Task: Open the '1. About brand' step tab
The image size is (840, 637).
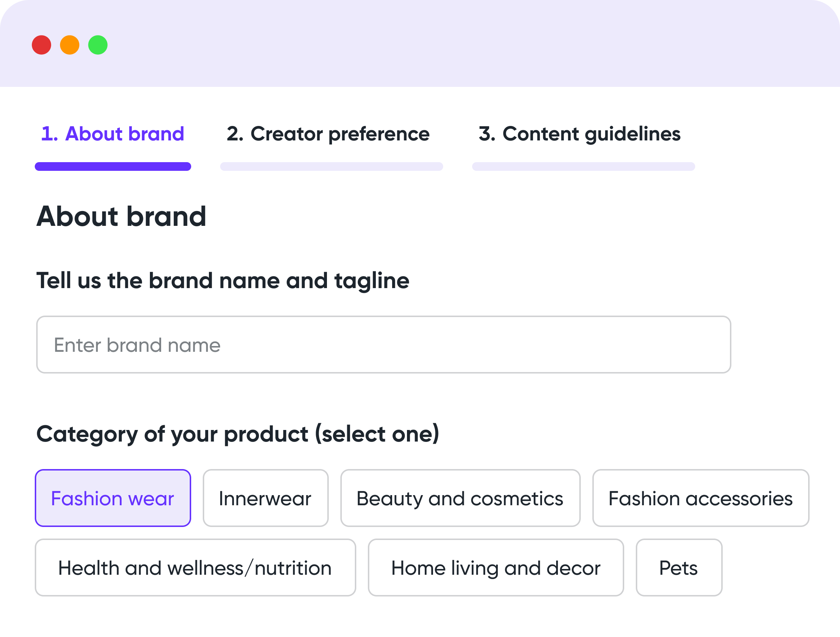Action: coord(113,134)
